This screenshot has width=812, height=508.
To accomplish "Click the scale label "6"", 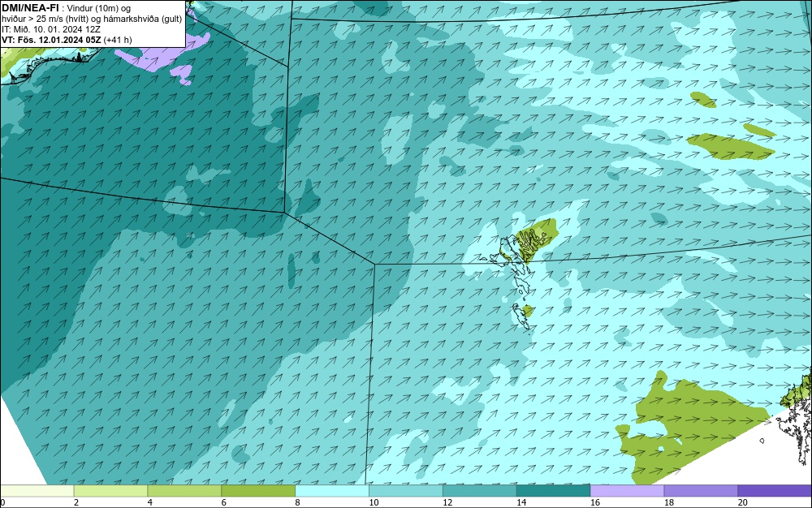I will tap(224, 502).
